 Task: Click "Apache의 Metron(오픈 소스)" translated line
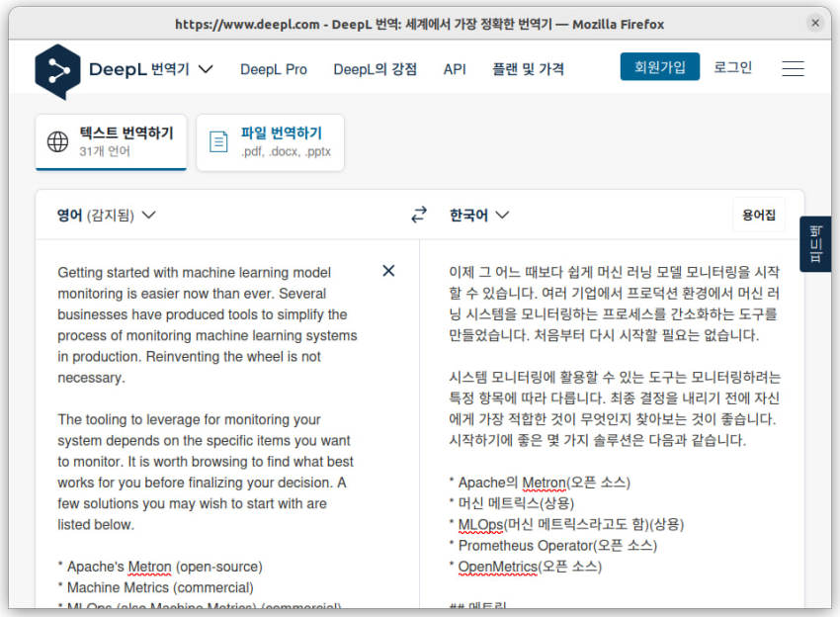pyautogui.click(x=540, y=483)
